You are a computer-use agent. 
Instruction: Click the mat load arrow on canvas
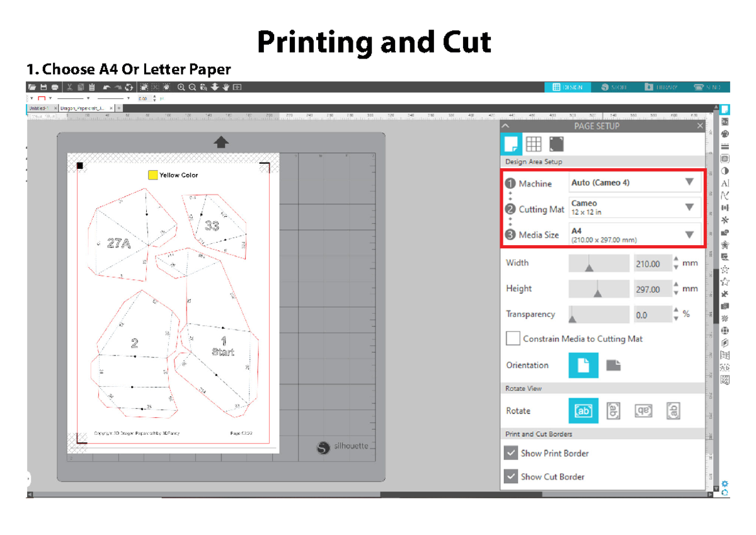(x=221, y=142)
